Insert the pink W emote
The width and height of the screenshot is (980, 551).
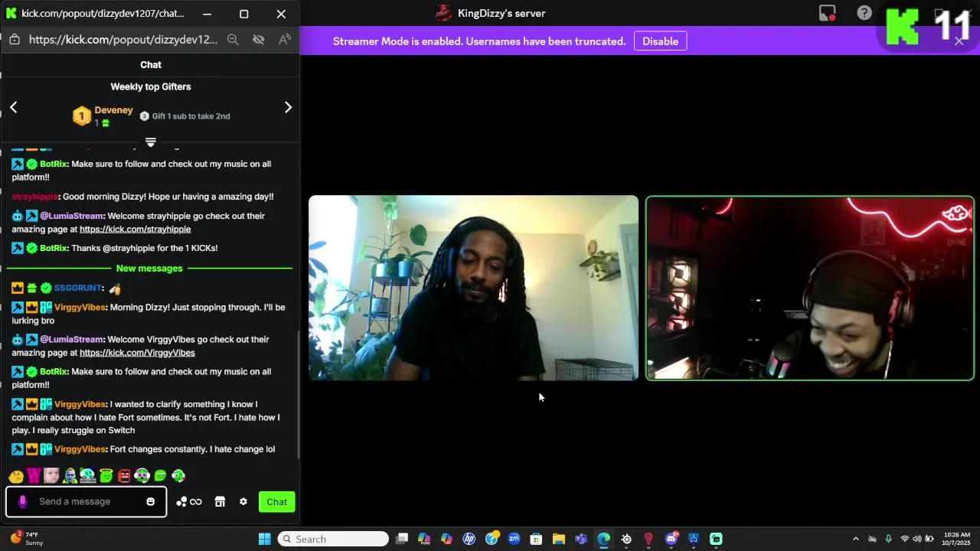tap(34, 476)
